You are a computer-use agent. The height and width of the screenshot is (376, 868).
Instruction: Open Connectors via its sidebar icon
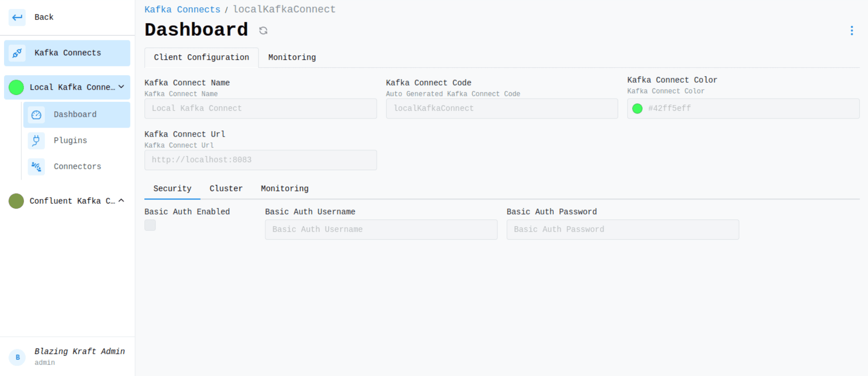tap(36, 167)
